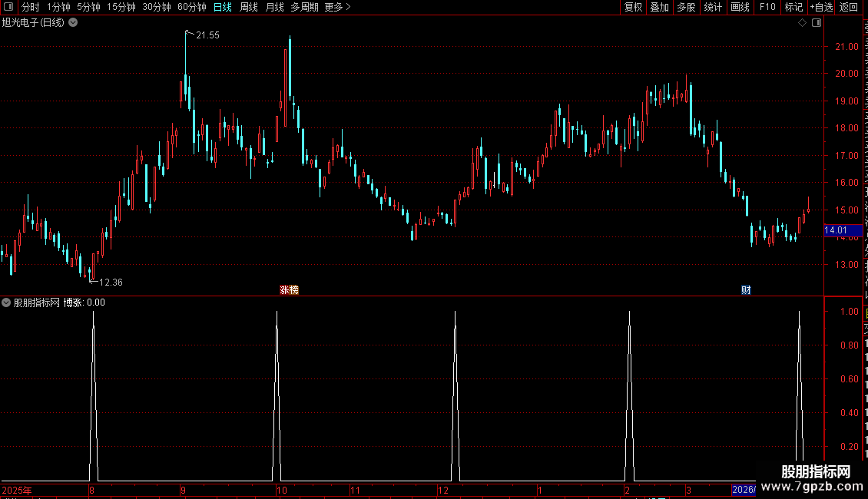Click the diamond icon in the main chart corner
The image size is (868, 499).
tap(802, 23)
